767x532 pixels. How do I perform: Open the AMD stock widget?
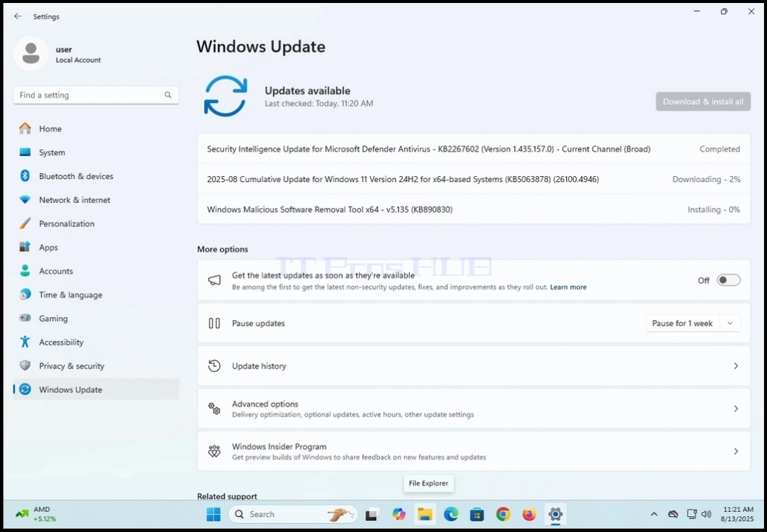(37, 514)
